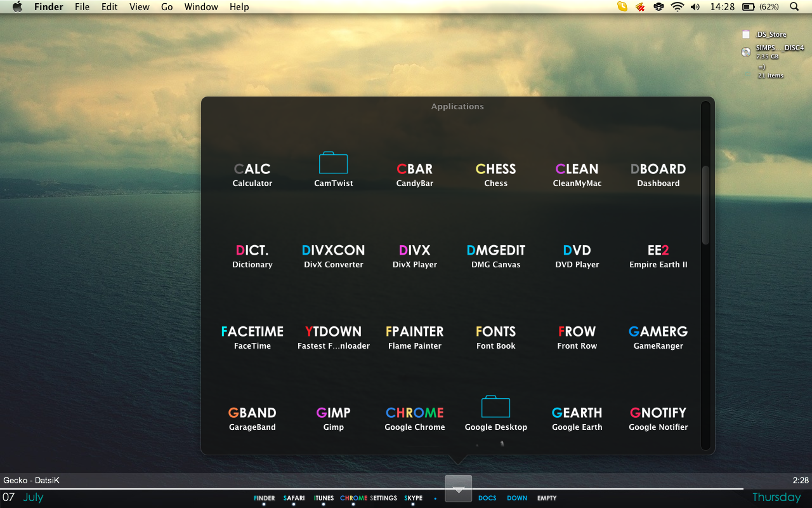Open the View menu

click(x=140, y=7)
